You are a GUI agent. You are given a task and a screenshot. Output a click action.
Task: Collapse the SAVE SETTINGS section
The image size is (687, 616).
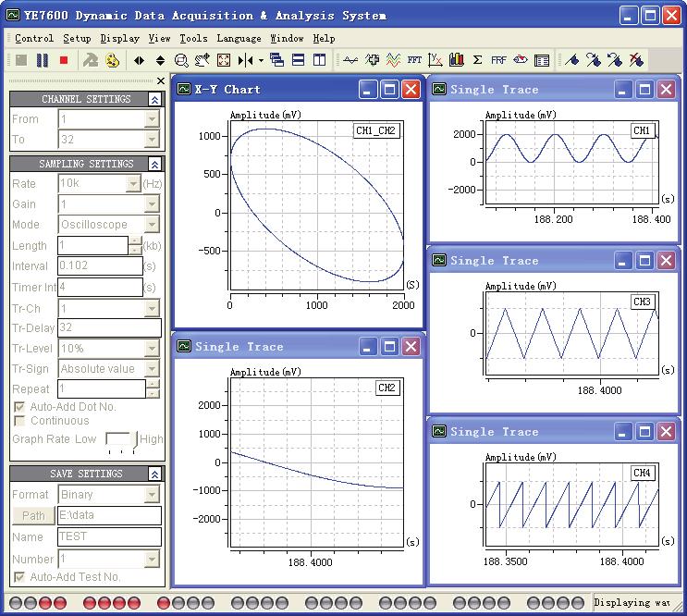click(x=154, y=474)
